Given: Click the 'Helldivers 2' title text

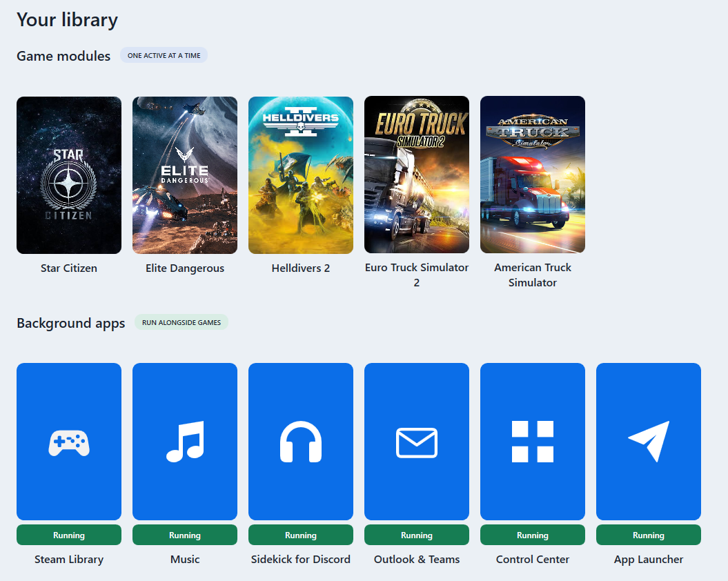Looking at the screenshot, I should 301,268.
